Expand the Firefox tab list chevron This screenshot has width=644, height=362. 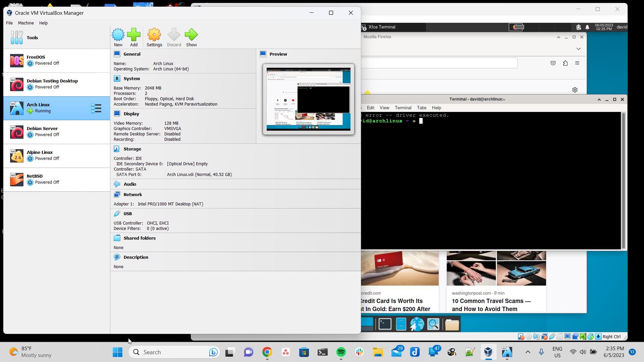click(x=578, y=49)
